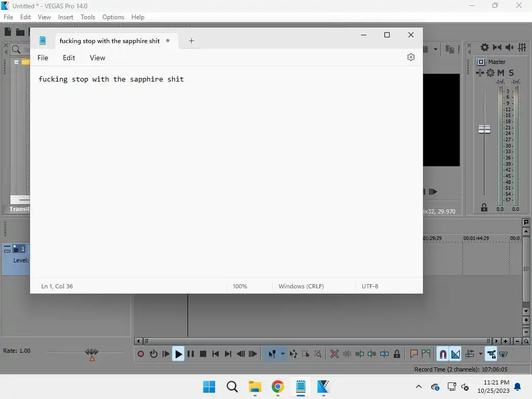
Task: Open the View menu in Notepad
Action: (x=97, y=58)
